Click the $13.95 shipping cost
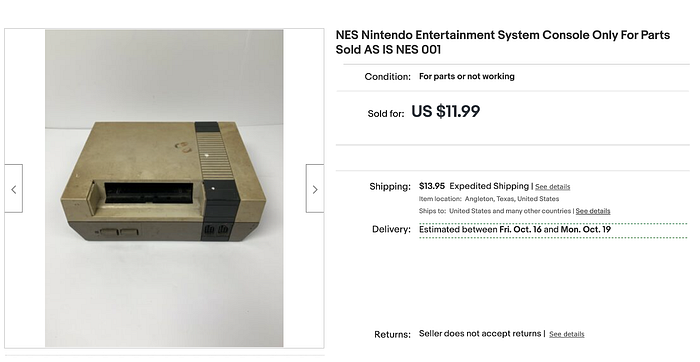Viewport: 700px width, 362px height. (432, 186)
